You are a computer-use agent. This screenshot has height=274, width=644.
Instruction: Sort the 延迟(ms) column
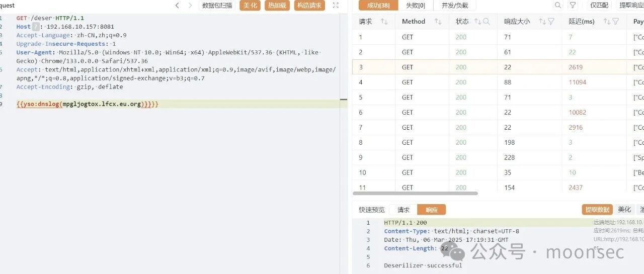tap(607, 22)
